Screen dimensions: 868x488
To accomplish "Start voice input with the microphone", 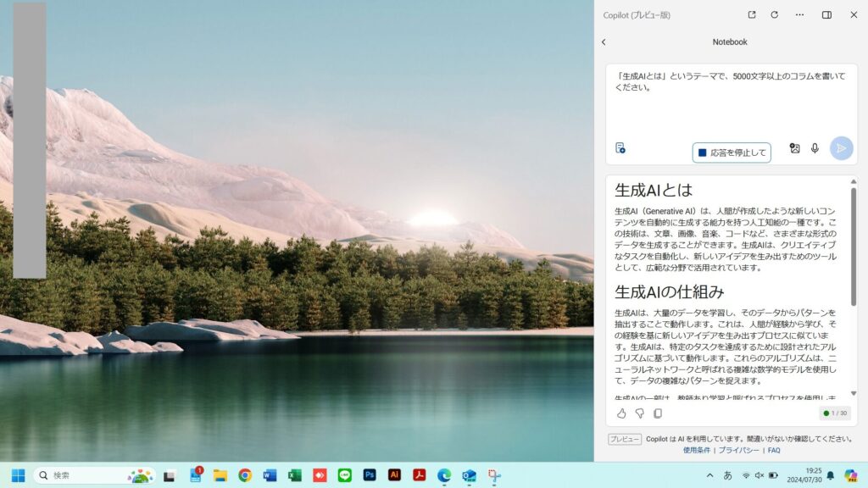I will pos(815,148).
